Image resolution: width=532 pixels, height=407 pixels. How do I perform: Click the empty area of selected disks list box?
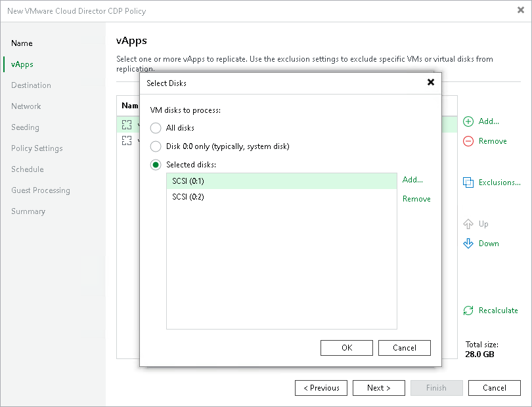coord(282,267)
